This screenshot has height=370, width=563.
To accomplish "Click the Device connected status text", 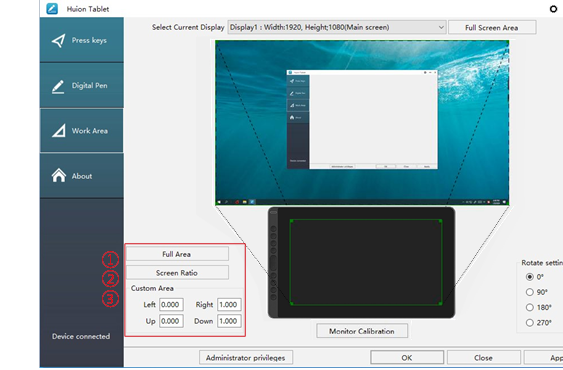I will tap(81, 336).
